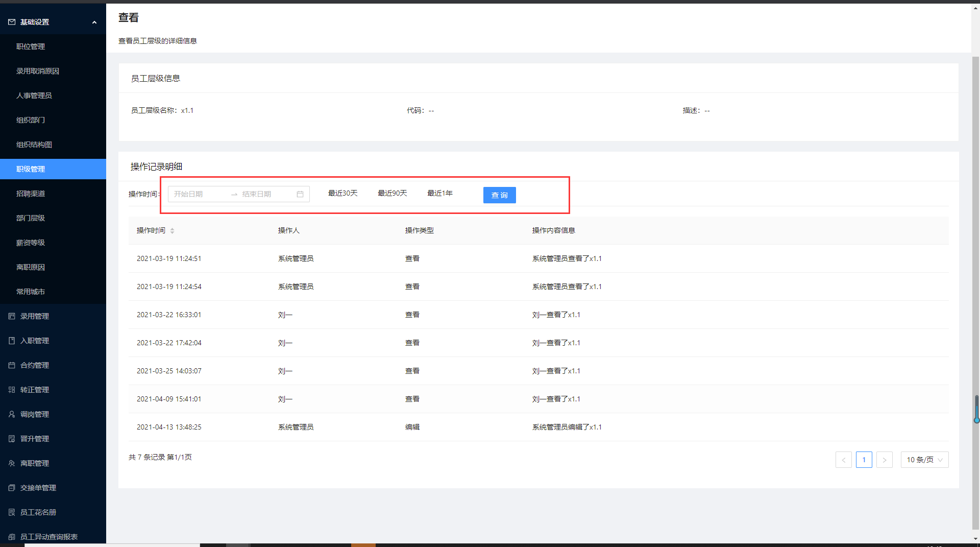The image size is (980, 547).
Task: Open 部门层级 menu item
Action: tap(31, 218)
